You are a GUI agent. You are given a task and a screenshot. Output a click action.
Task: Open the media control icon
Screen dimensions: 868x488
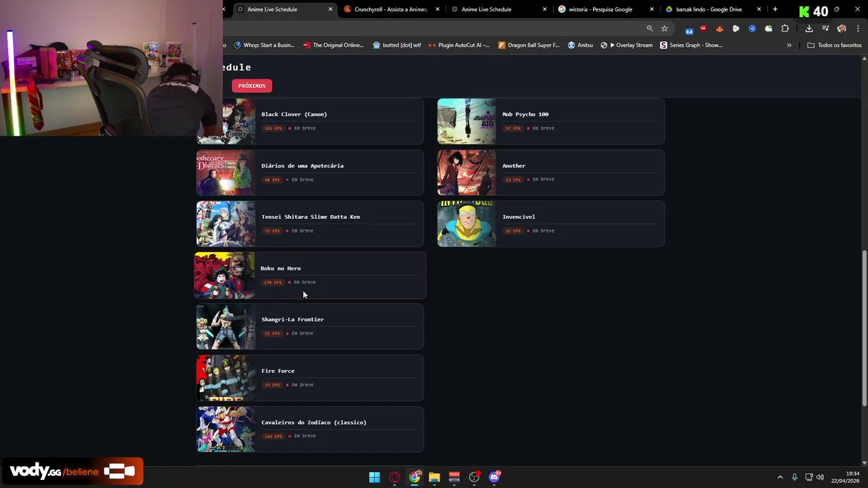pos(825,28)
